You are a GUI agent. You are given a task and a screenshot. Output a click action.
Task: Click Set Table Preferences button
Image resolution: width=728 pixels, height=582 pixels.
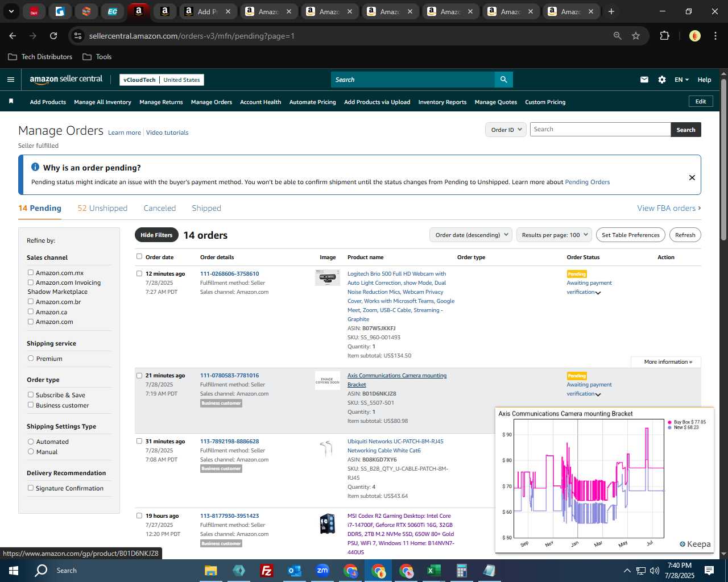click(x=631, y=235)
